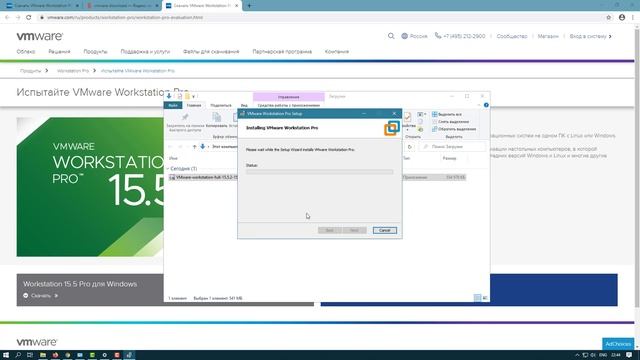The width and height of the screenshot is (640, 360).
Task: Open the Explorer help icon
Action: tap(486, 105)
